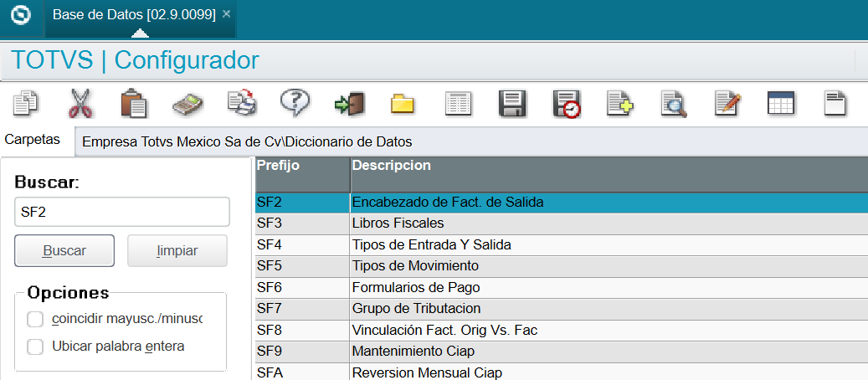
Task: Select the Cut scissors icon
Action: 81,103
